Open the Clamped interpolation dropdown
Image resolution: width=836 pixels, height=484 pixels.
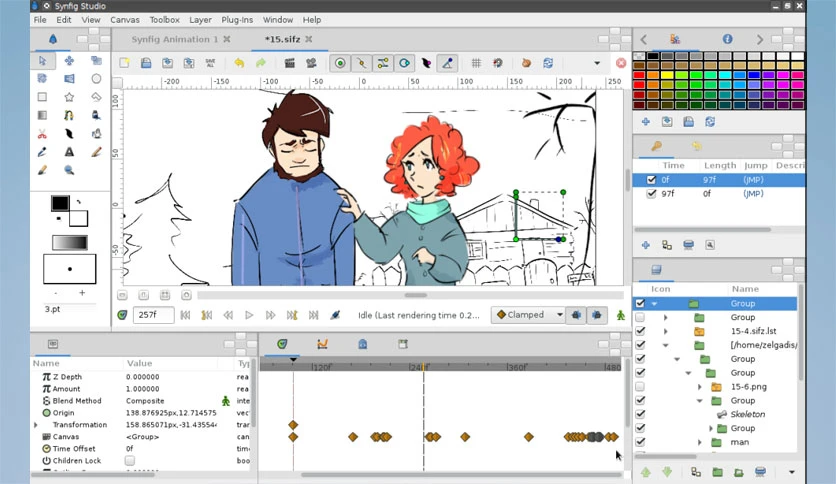528,315
